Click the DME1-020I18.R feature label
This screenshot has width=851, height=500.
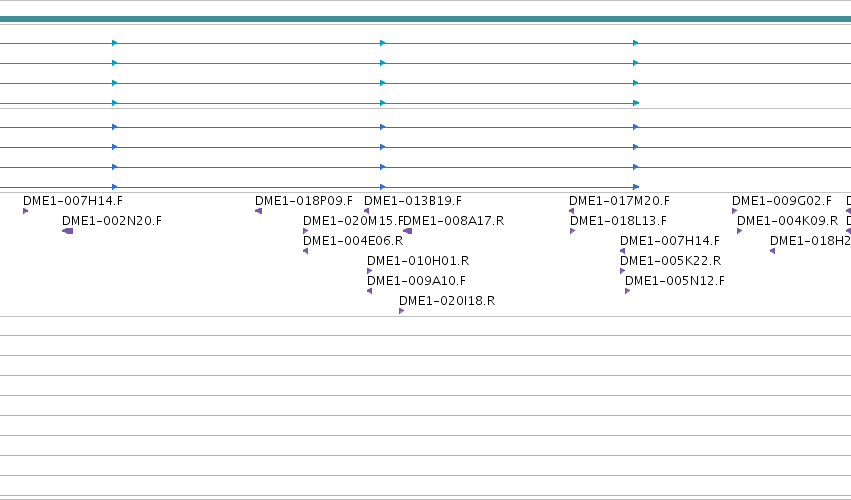point(447,301)
